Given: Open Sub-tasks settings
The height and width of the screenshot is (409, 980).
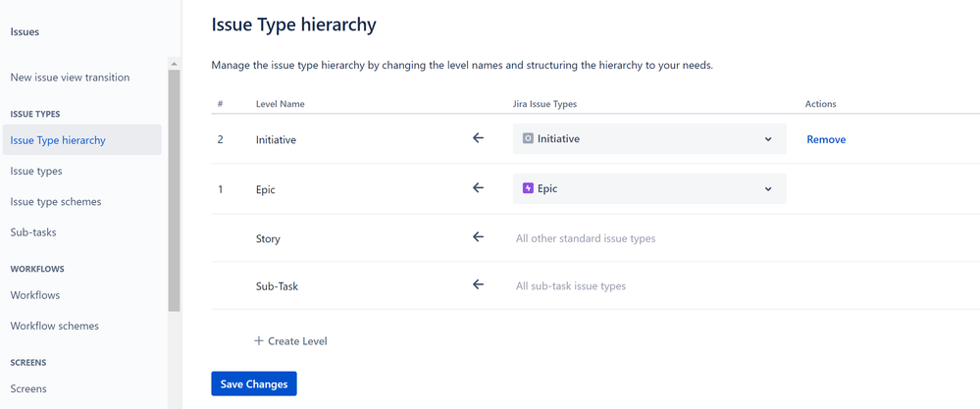Looking at the screenshot, I should [x=33, y=232].
